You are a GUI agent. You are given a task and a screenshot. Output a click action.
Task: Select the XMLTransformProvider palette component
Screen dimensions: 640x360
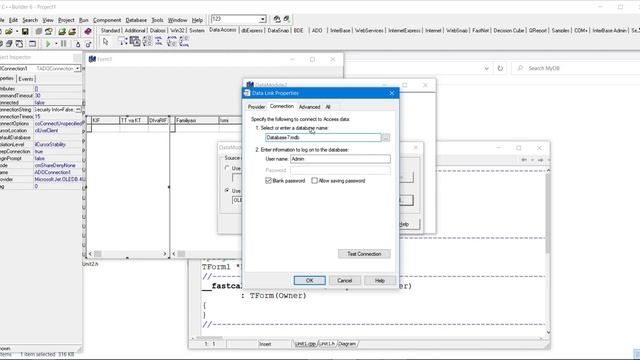tap(172, 42)
